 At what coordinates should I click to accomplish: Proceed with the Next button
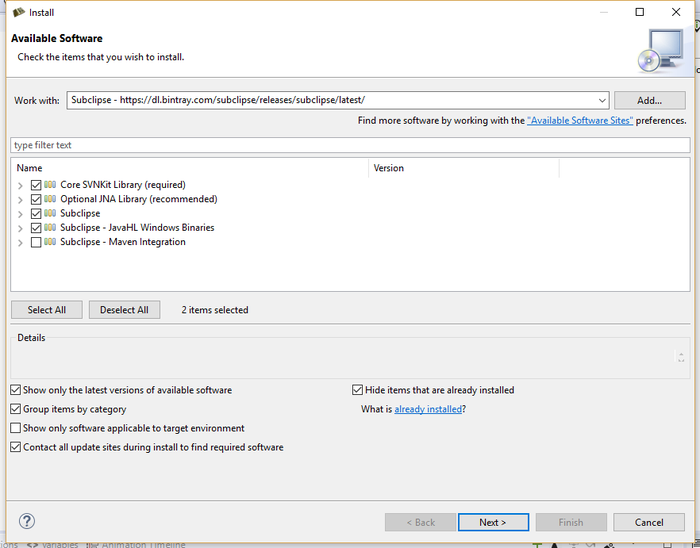(493, 522)
